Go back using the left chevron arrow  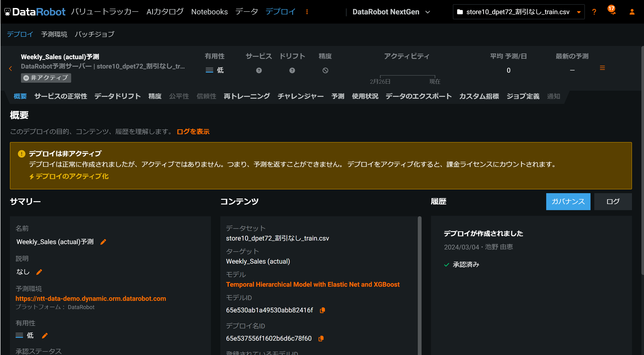(x=11, y=69)
